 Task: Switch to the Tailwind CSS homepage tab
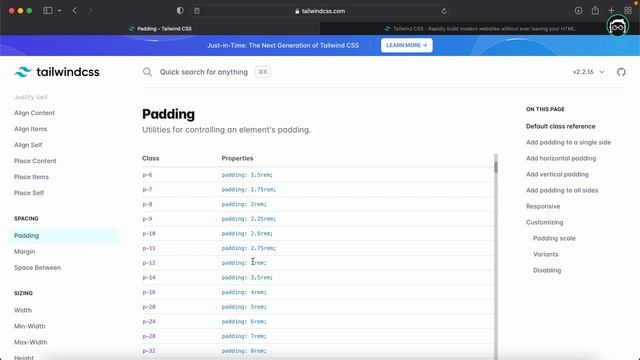tap(480, 29)
